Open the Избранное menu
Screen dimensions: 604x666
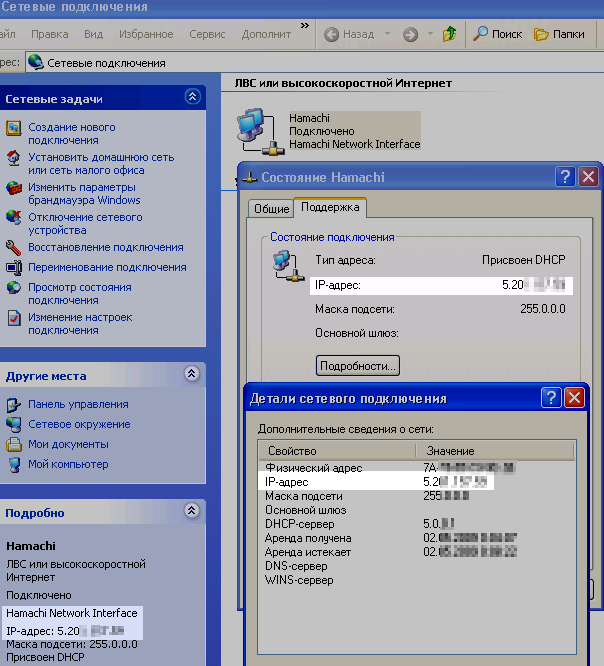pyautogui.click(x=146, y=34)
